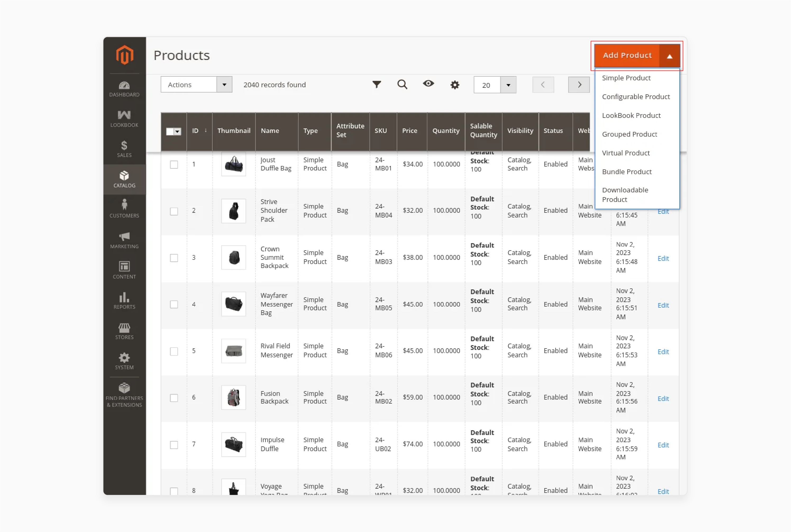Open the Wayfarer Messenger Bag thumbnail
The height and width of the screenshot is (532, 791).
pyautogui.click(x=234, y=304)
